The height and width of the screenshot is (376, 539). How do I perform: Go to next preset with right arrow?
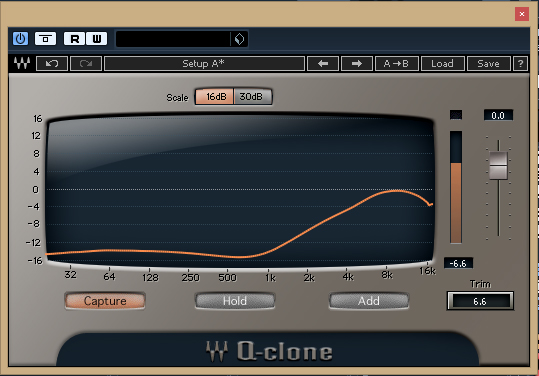click(357, 64)
